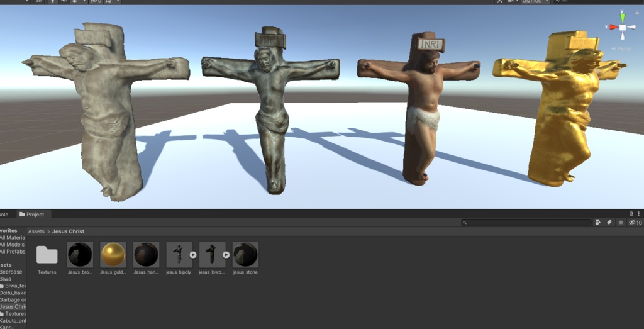Toggle Persp projection mode label
This screenshot has width=644, height=329.
(621, 48)
